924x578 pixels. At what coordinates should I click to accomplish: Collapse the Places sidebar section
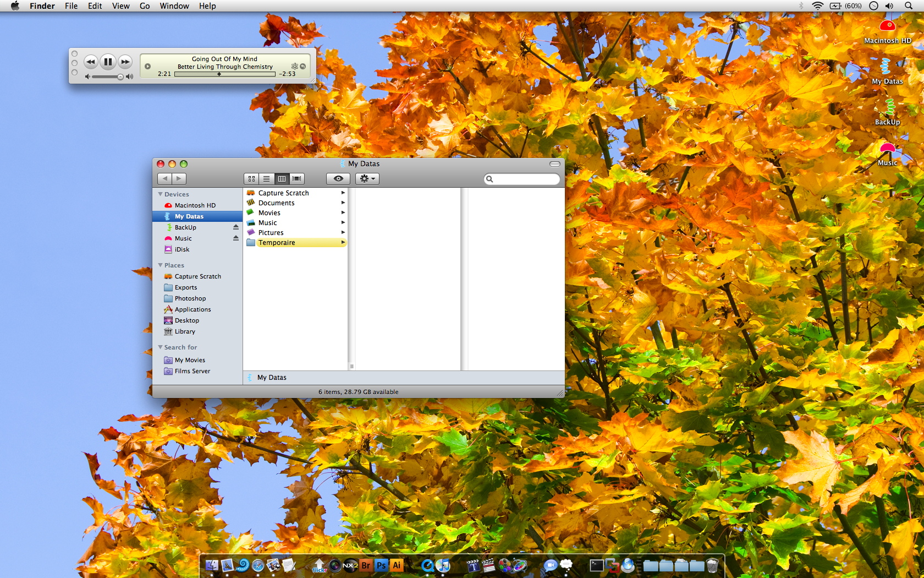tap(160, 265)
